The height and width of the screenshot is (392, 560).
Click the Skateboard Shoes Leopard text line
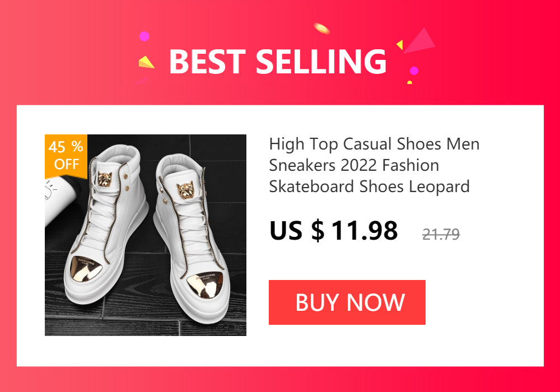click(369, 186)
